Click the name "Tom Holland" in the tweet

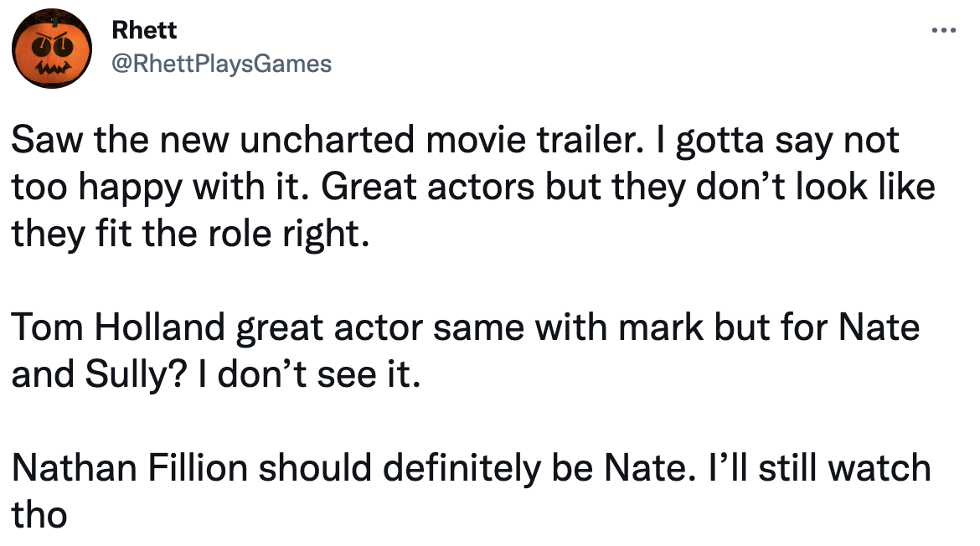coord(119,327)
